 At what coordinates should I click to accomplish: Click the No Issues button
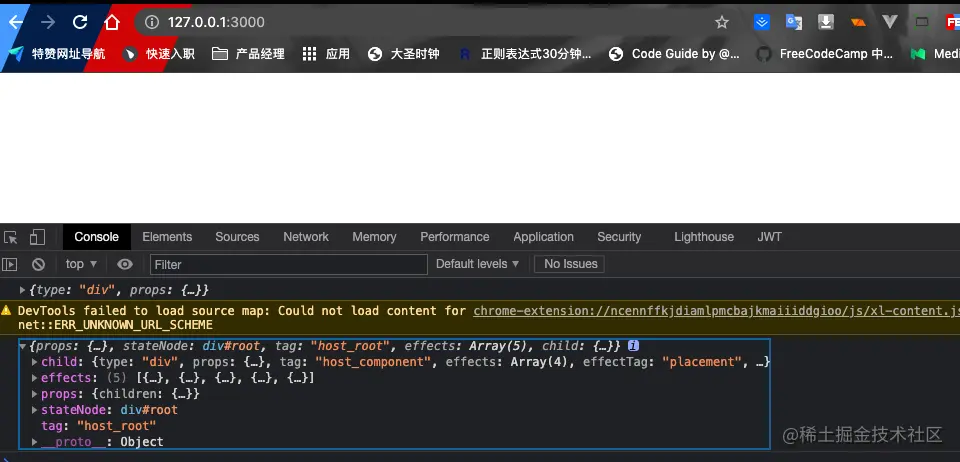pos(570,264)
